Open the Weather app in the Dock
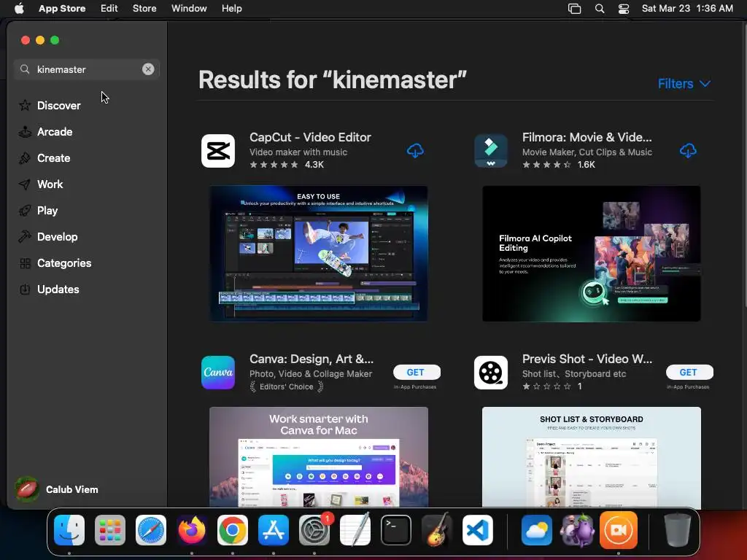 pos(537,530)
